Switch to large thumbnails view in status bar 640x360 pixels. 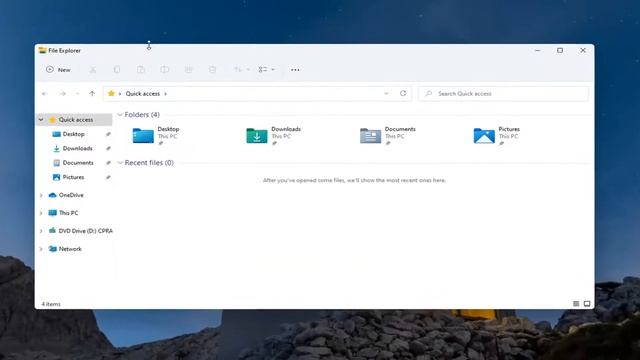[587, 304]
